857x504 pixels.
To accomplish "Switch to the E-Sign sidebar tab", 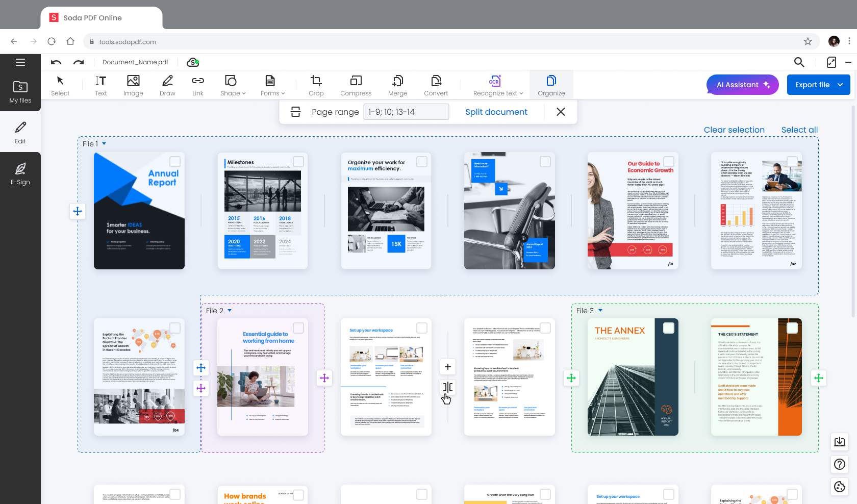I will tap(20, 173).
